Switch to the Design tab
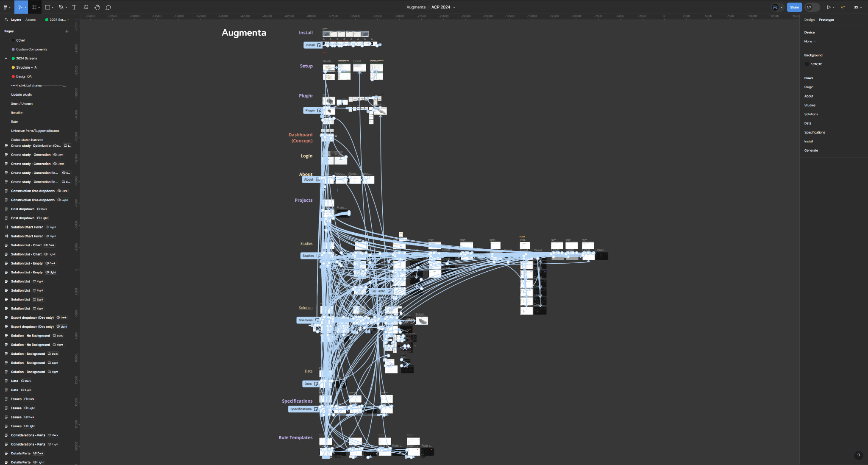This screenshot has width=868, height=465. pyautogui.click(x=810, y=19)
